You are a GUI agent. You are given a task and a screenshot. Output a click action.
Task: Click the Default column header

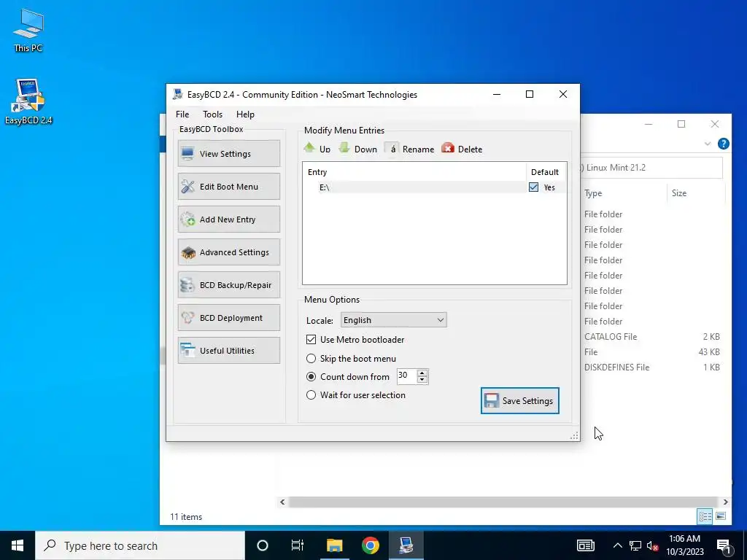(x=546, y=172)
